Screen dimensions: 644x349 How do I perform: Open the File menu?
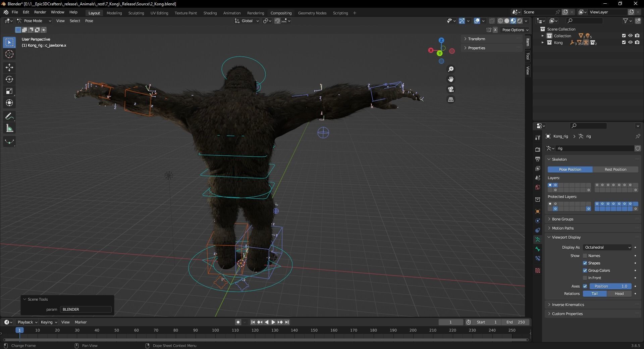point(15,12)
